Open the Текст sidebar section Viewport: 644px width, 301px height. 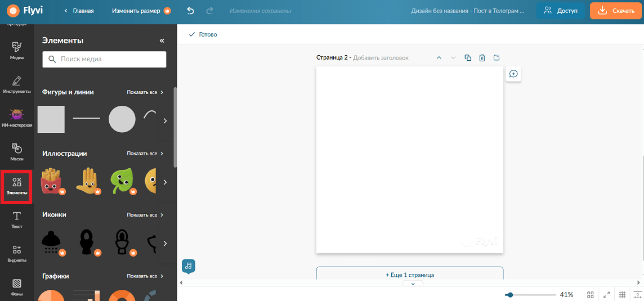point(17,219)
